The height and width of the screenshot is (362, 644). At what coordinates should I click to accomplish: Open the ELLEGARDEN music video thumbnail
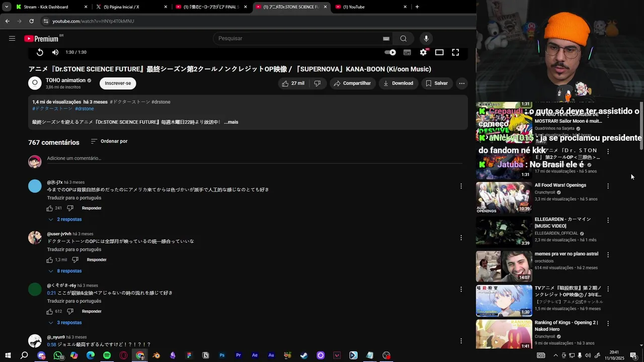pos(504,232)
